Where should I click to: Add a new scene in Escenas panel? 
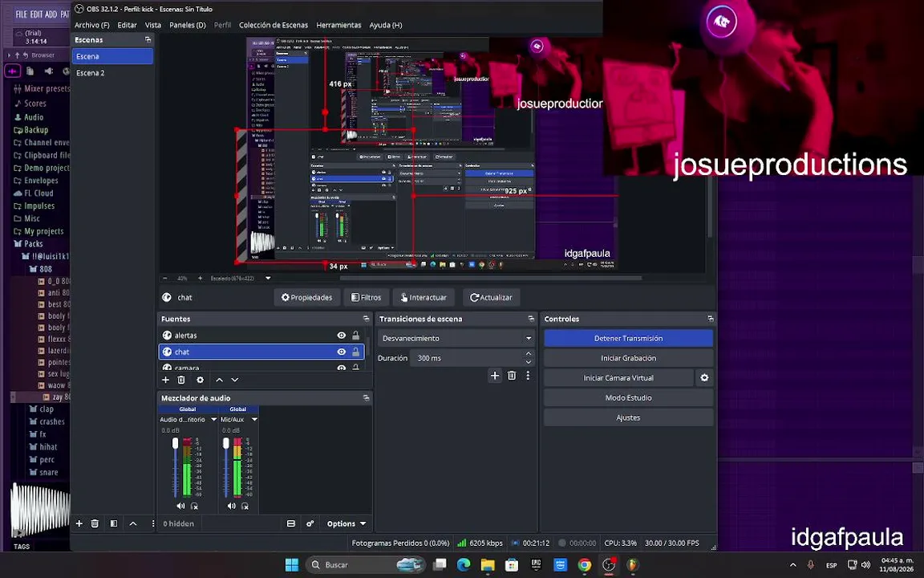click(79, 523)
